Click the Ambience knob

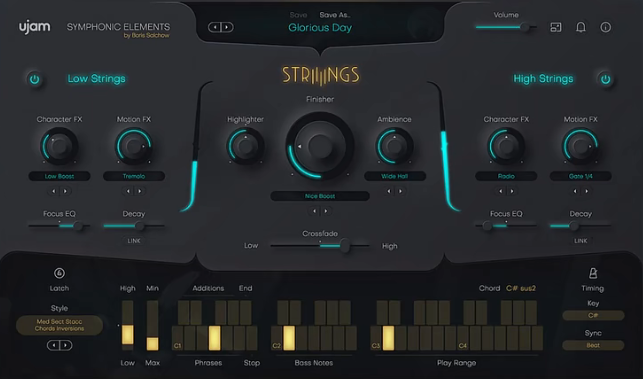pyautogui.click(x=394, y=146)
